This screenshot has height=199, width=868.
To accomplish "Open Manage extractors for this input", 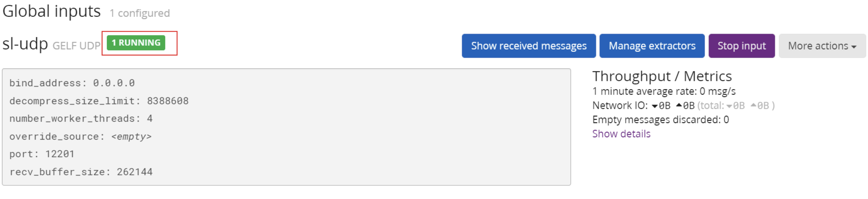I will [x=652, y=46].
